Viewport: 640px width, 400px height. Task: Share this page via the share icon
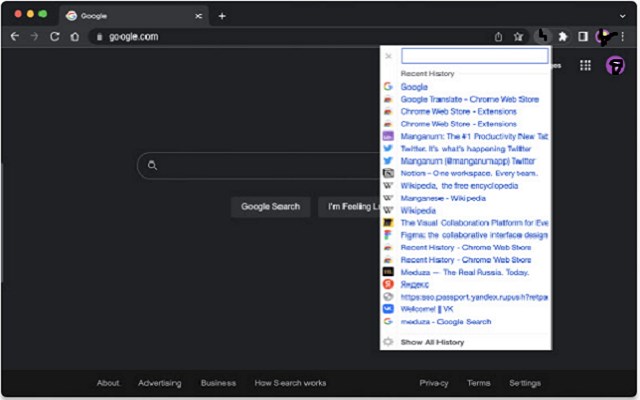498,37
